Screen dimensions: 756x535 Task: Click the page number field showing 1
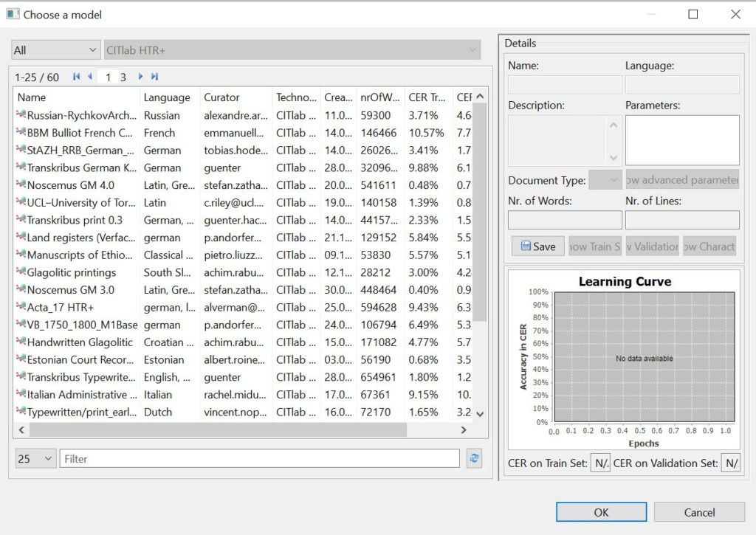(x=108, y=77)
